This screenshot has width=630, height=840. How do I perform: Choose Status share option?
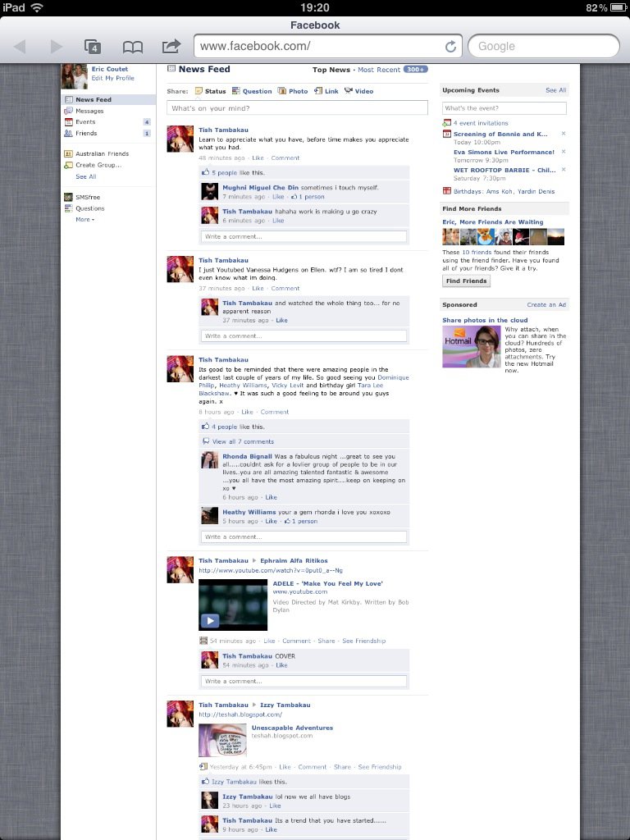(210, 91)
